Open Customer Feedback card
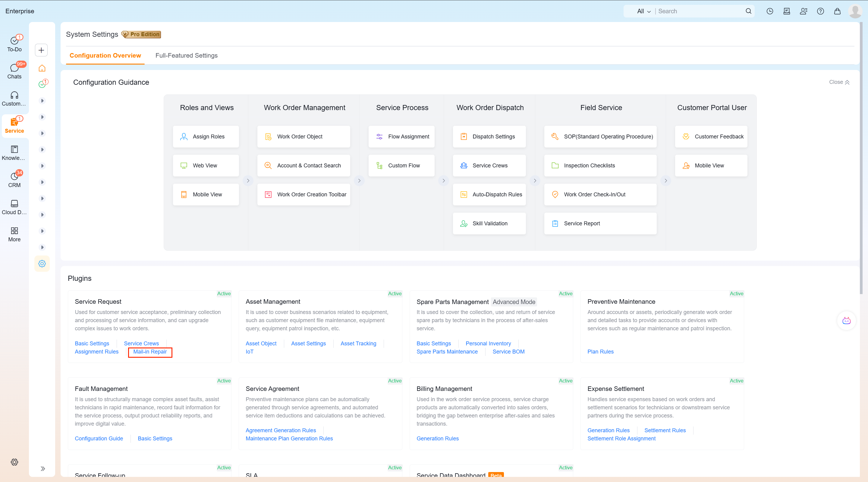Screen dimensions: 868x482 [711, 137]
